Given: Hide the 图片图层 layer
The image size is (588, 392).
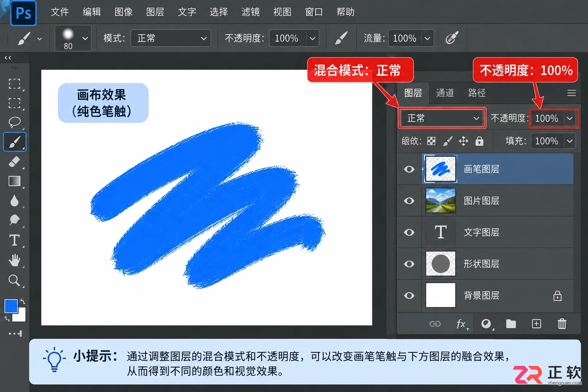Looking at the screenshot, I should pos(409,200).
